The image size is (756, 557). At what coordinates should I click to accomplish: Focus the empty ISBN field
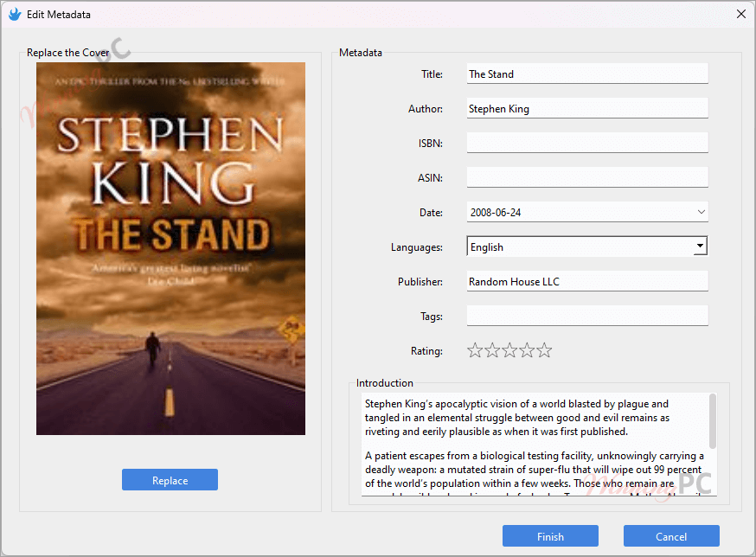(x=587, y=144)
